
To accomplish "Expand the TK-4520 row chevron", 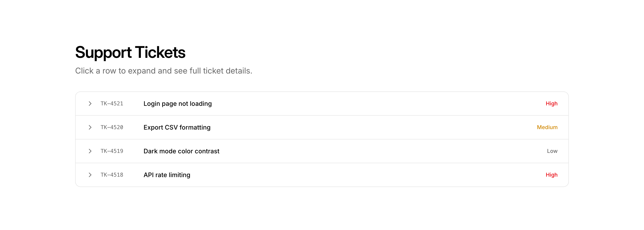I will (90, 127).
